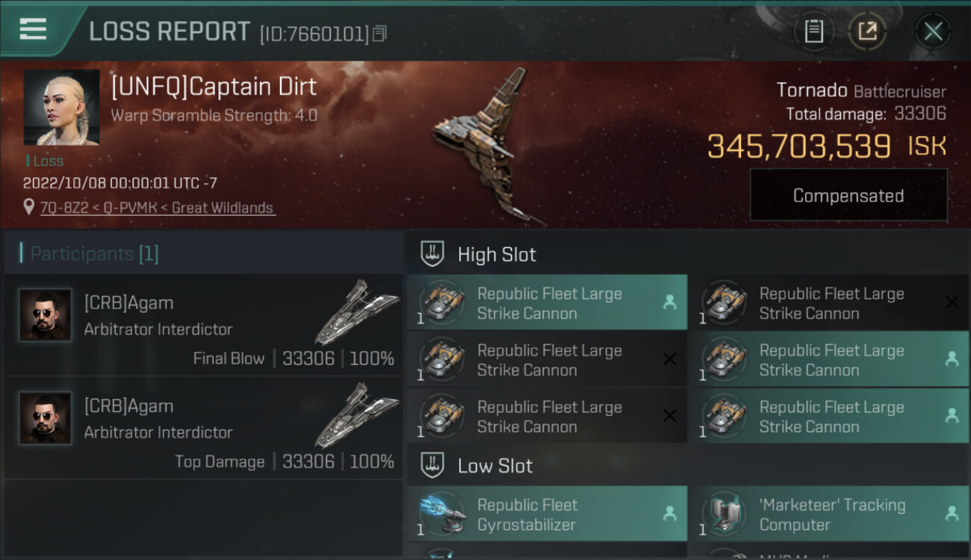
Task: Select Agam's Final Blow entry
Action: point(203,326)
